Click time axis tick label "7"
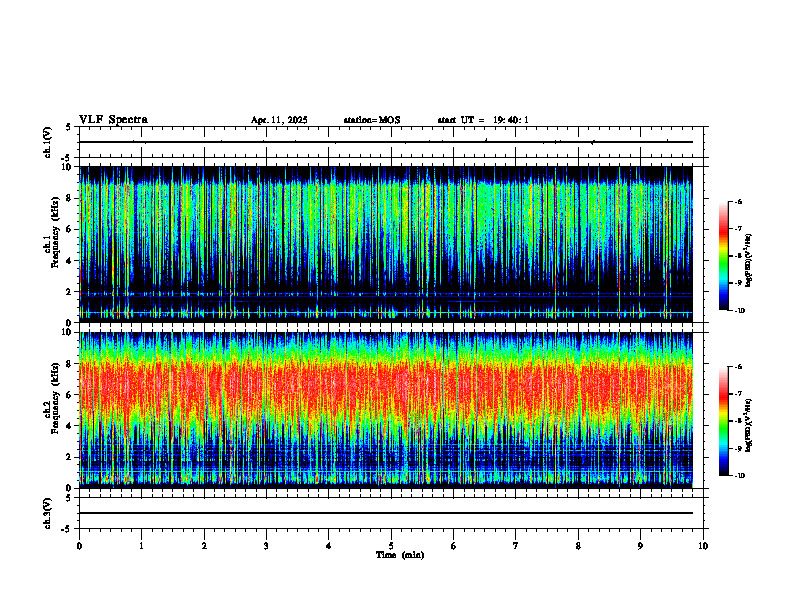This screenshot has width=792, height=612. [x=516, y=546]
